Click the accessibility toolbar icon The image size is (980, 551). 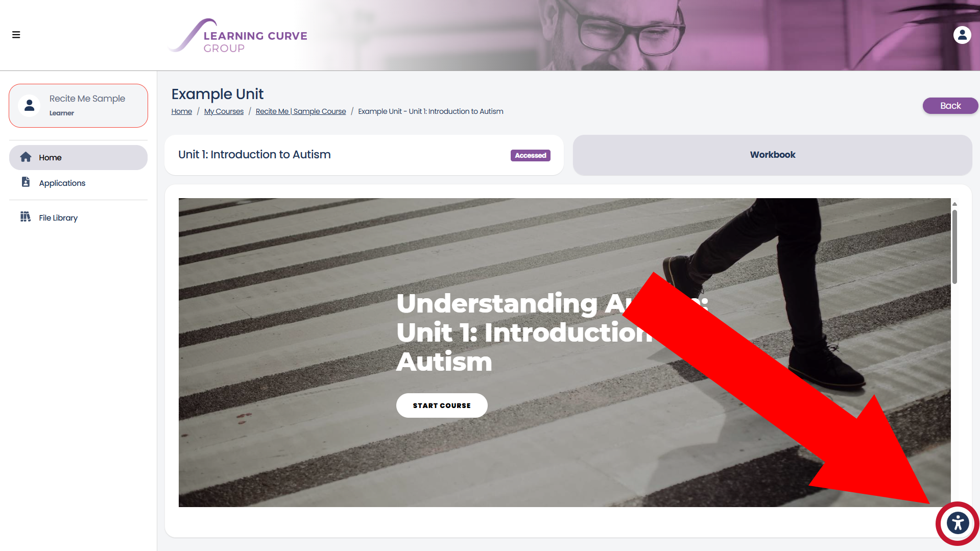(x=958, y=523)
